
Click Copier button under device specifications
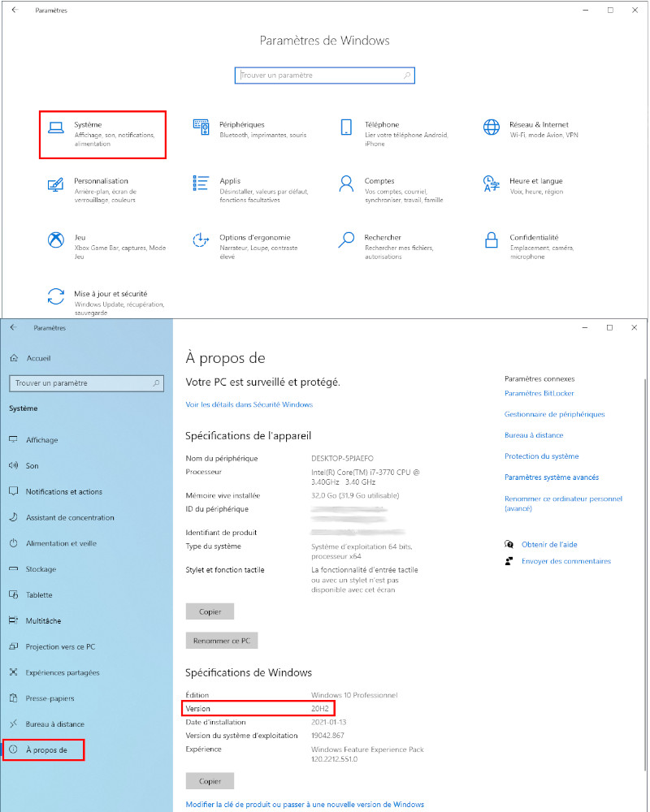210,611
